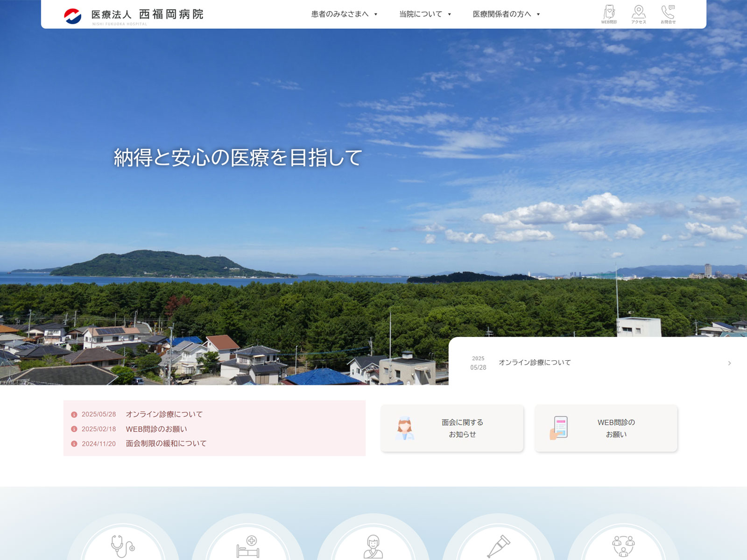Click the nurse illustration on 面会 card
The height and width of the screenshot is (560, 747).
(x=405, y=428)
